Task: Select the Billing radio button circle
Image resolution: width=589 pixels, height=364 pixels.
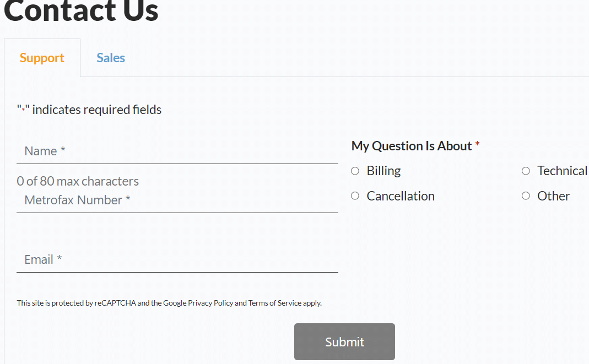Action: click(355, 171)
